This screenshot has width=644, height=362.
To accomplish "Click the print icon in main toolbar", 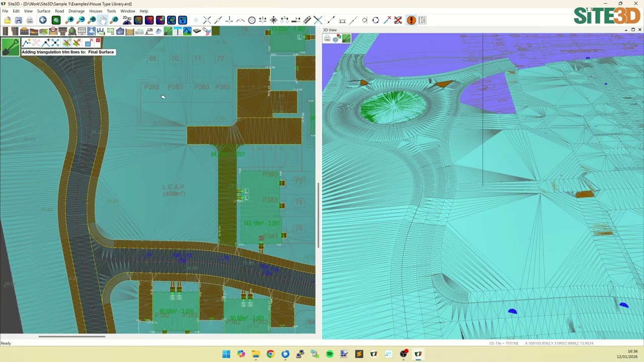I will (30, 20).
